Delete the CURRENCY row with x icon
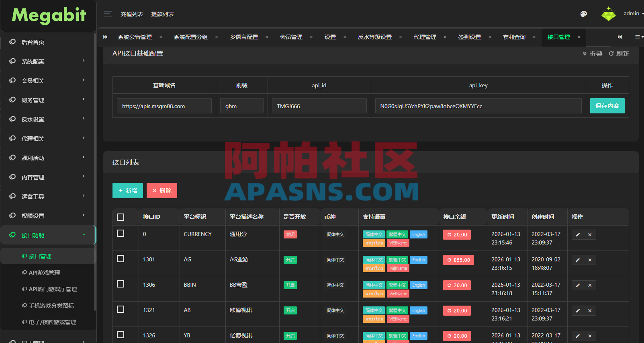644x343 pixels. coord(590,235)
